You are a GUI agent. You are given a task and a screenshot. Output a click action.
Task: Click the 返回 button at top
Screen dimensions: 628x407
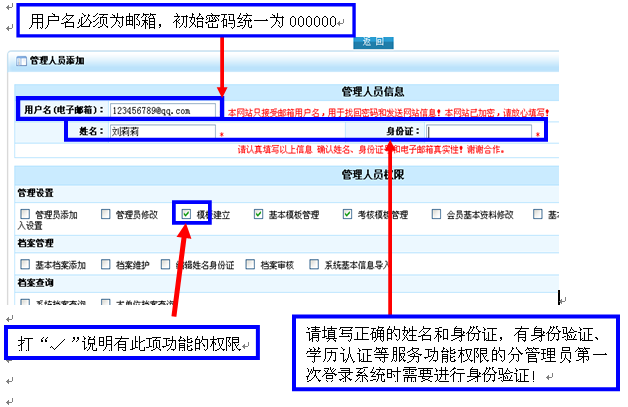[x=374, y=42]
